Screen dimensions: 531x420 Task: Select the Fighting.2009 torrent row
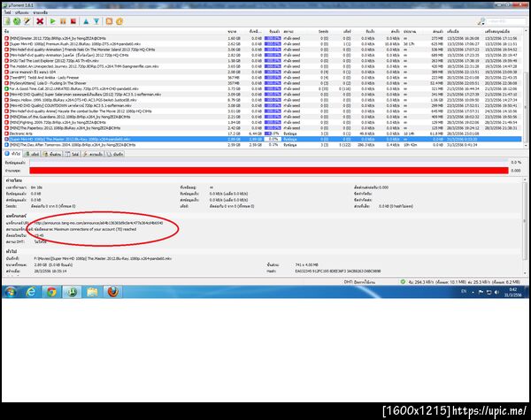tap(263, 123)
